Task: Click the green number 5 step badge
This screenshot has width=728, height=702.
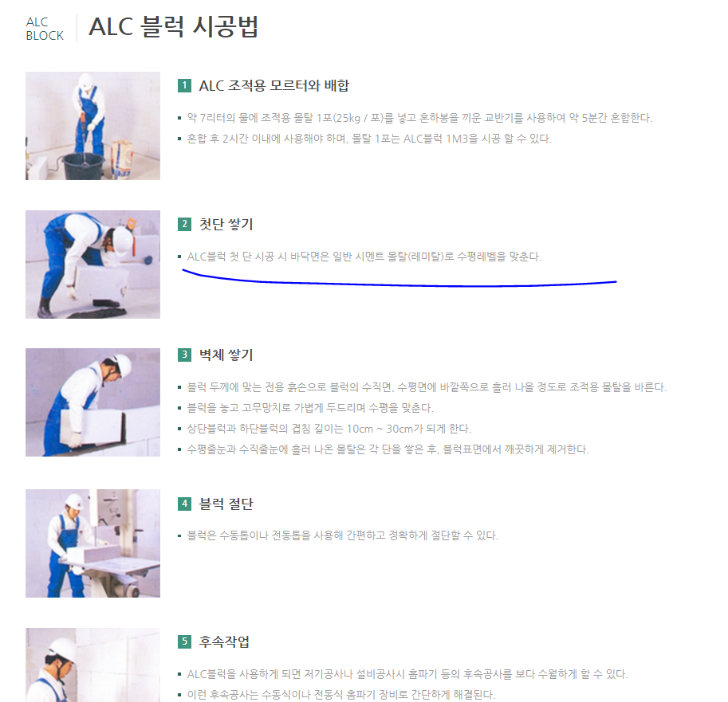Action: tap(184, 641)
